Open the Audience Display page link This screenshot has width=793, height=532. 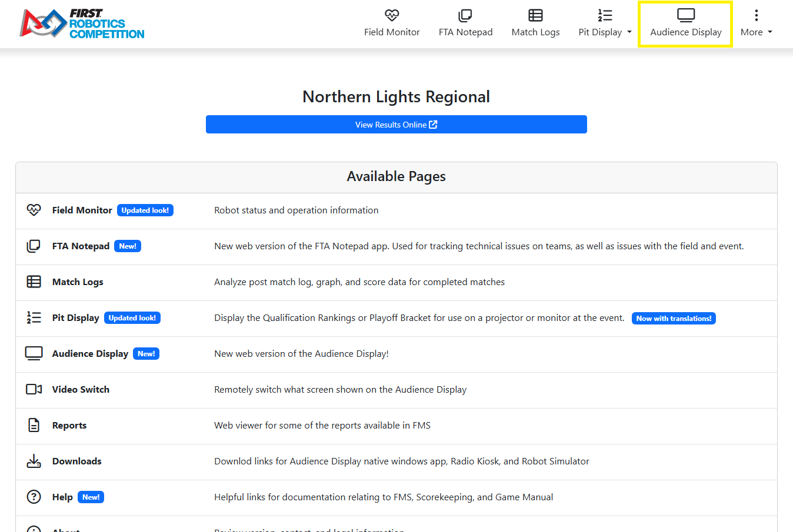[90, 354]
